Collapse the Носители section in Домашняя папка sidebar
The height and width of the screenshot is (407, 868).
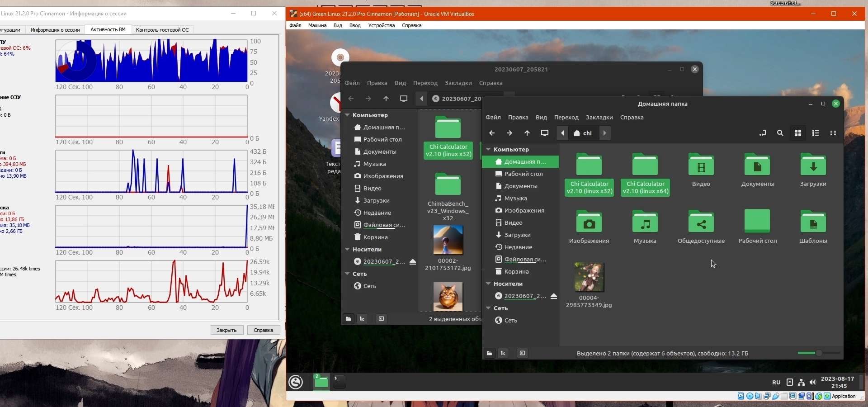pyautogui.click(x=488, y=284)
